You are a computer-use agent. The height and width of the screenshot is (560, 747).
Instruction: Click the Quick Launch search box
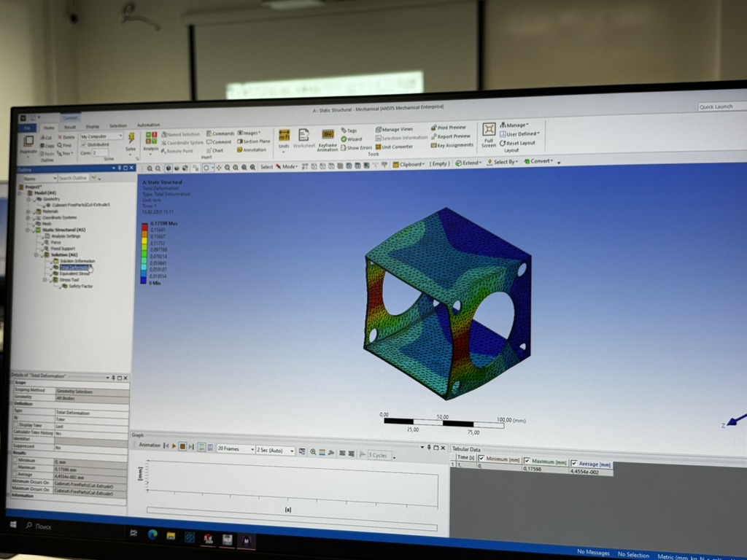(x=721, y=106)
